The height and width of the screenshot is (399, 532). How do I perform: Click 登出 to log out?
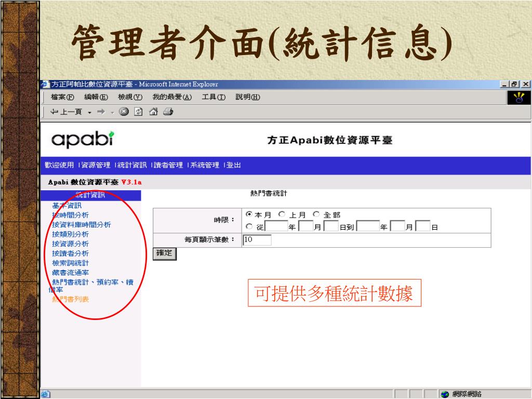[233, 165]
